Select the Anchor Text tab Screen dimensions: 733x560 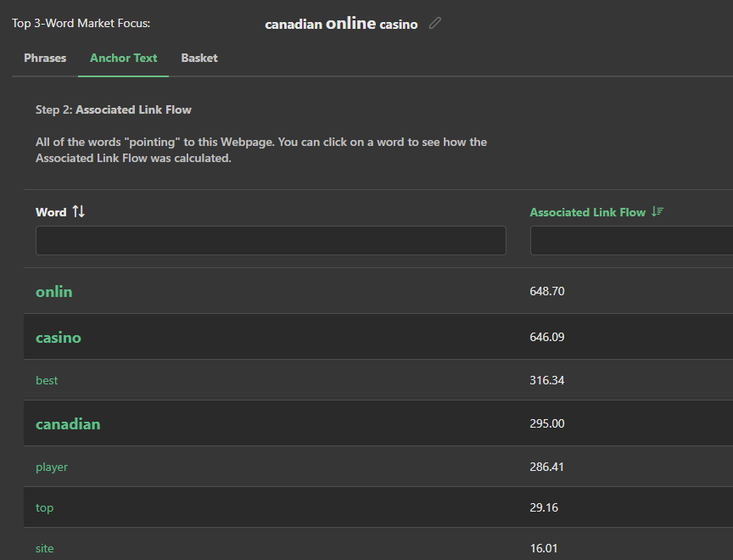coord(123,59)
